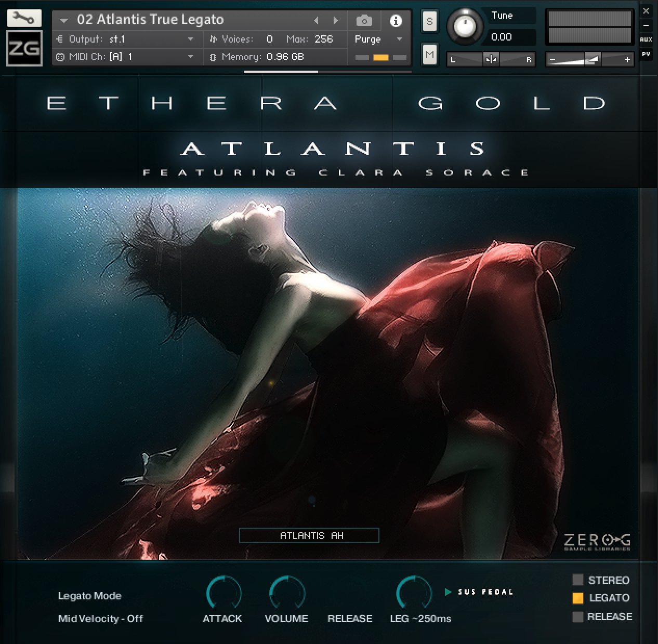Click the Max voices value 256

[323, 39]
